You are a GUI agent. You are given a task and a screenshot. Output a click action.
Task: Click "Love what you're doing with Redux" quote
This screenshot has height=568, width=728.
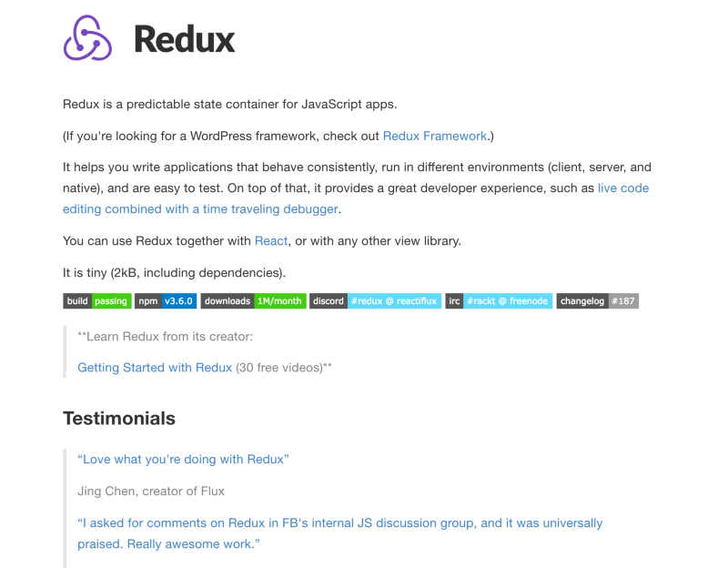coord(183,460)
